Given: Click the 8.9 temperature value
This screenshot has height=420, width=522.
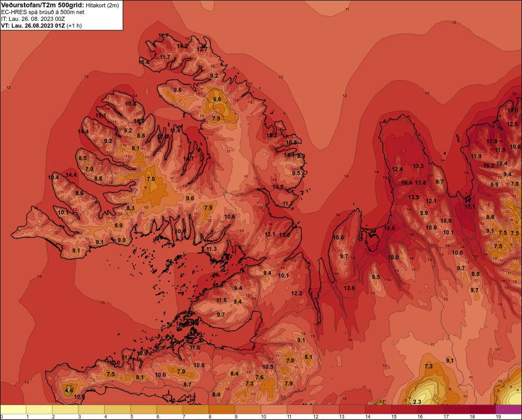Looking at the screenshot, I should pyautogui.click(x=118, y=225).
